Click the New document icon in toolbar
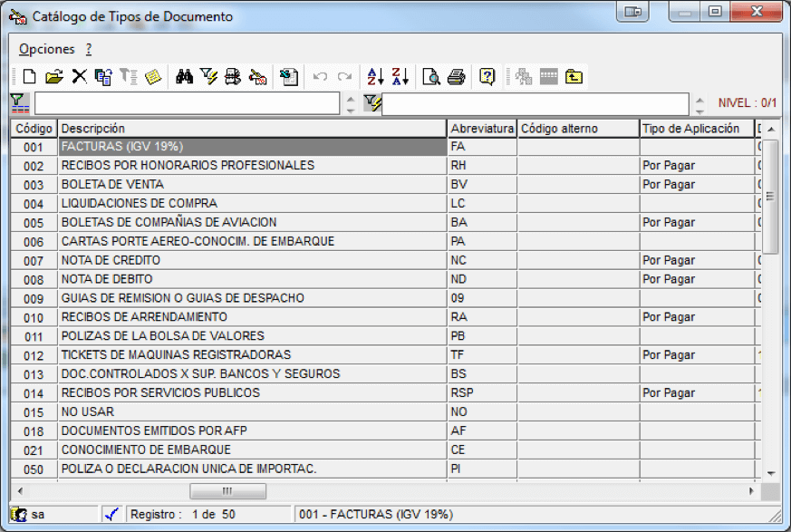 (x=30, y=77)
